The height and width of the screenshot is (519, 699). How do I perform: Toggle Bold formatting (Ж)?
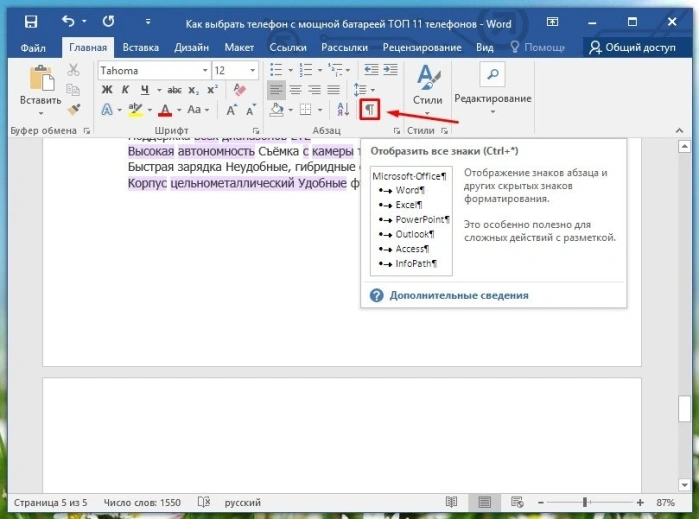(x=107, y=90)
